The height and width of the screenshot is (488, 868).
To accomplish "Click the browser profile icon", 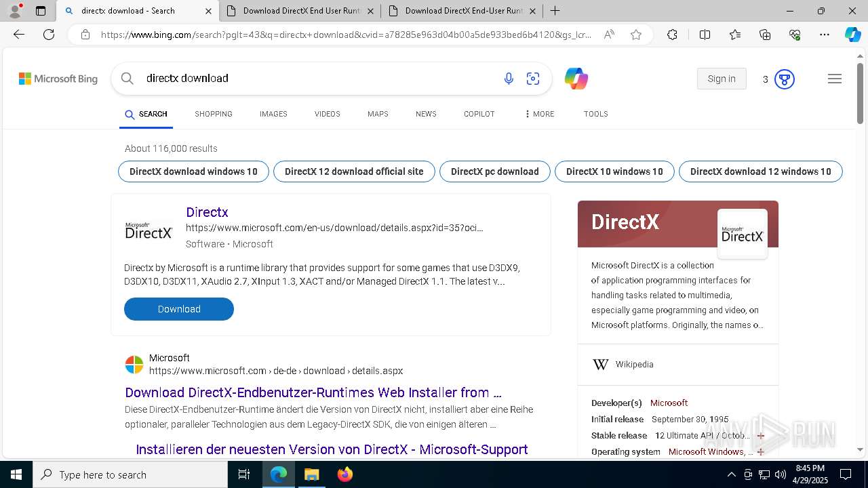I will point(15,11).
